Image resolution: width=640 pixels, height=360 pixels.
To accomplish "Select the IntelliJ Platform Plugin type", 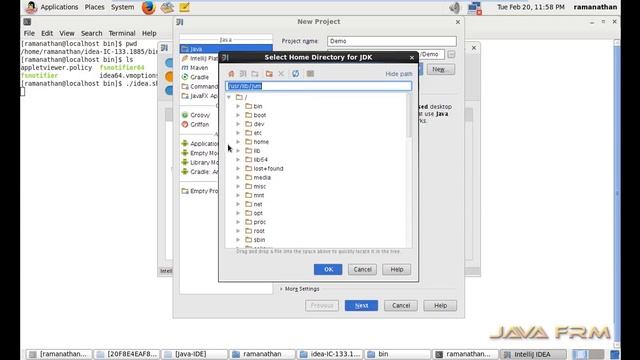I will click(x=200, y=58).
